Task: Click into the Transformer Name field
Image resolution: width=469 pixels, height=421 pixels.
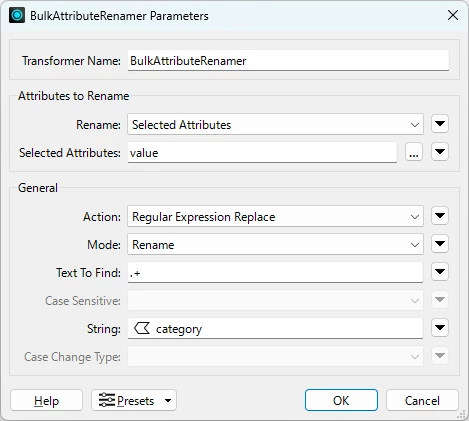Action: [288, 61]
